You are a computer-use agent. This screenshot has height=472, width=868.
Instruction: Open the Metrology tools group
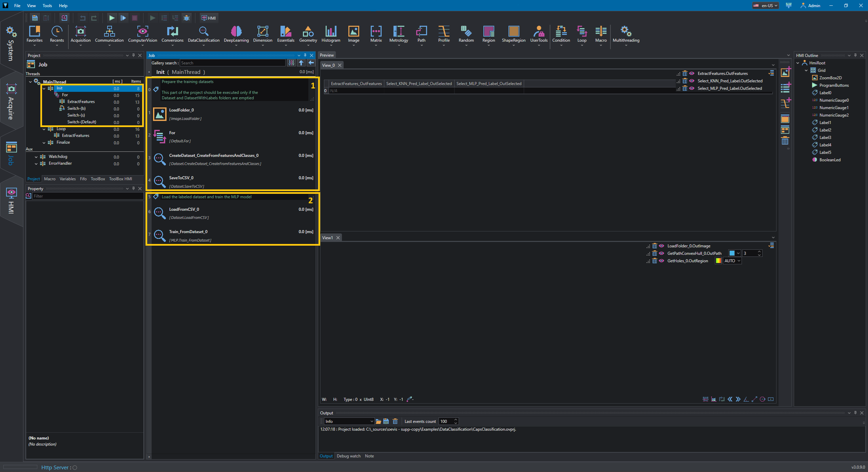(399, 34)
